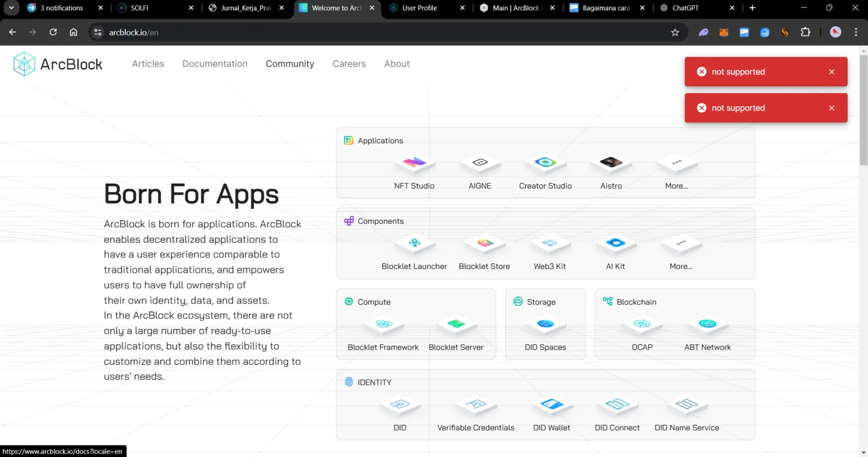Open the Chrome profile avatar
This screenshot has height=457, width=868.
point(835,33)
